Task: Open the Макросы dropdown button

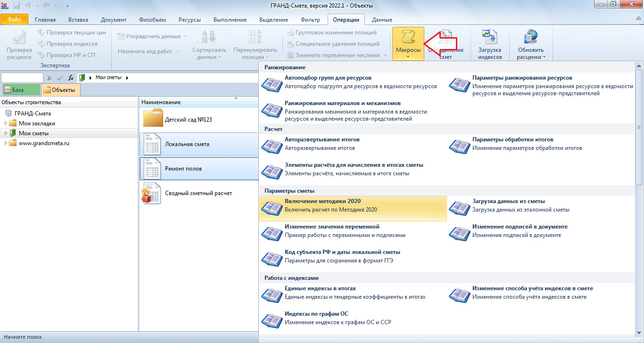Action: [x=408, y=44]
